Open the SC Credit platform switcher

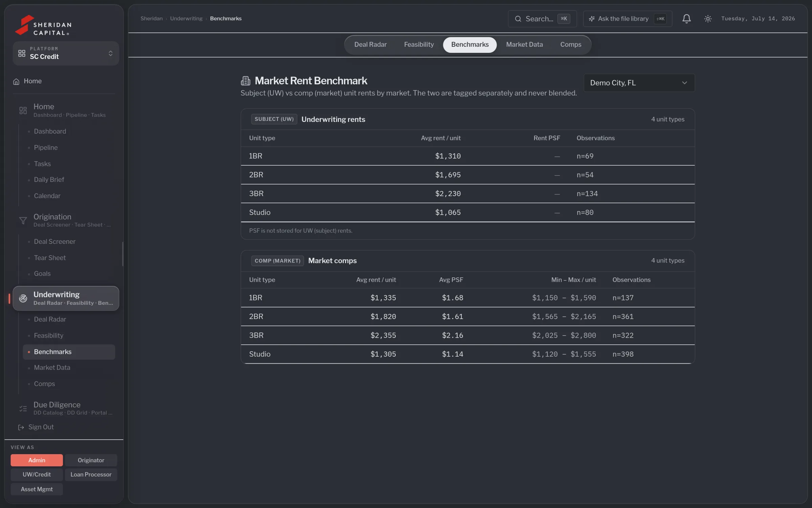[66, 53]
